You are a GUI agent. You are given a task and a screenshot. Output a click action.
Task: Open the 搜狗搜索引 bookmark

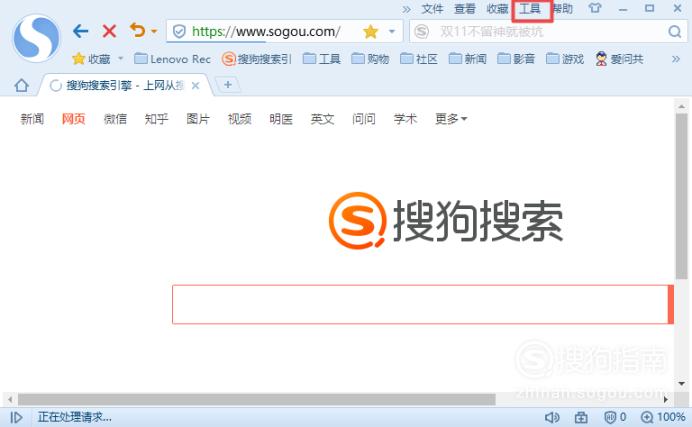(257, 59)
